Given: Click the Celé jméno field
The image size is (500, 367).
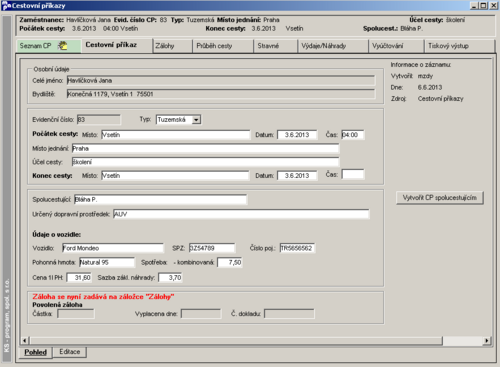Looking at the screenshot, I should pyautogui.click(x=221, y=80).
